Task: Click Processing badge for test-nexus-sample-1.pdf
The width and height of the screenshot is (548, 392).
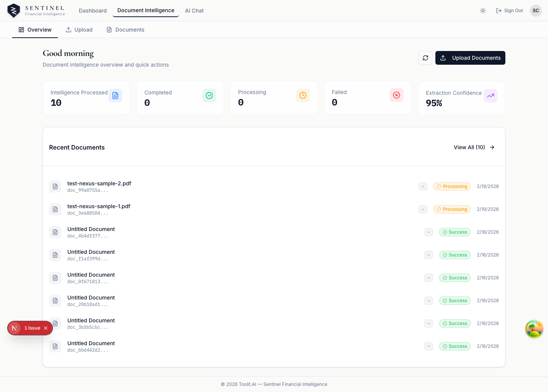Action: point(452,209)
